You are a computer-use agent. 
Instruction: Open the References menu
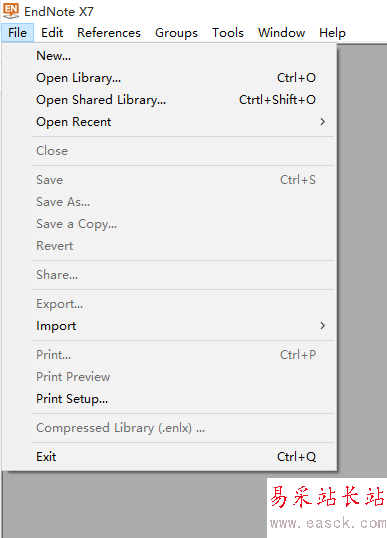tap(109, 33)
